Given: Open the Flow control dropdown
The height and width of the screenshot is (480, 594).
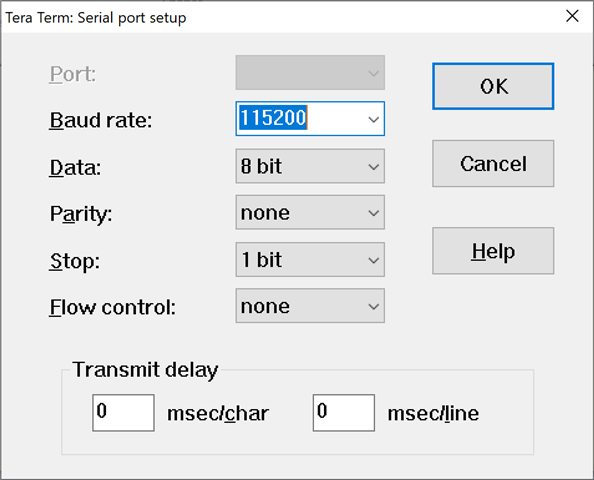Looking at the screenshot, I should (x=310, y=306).
